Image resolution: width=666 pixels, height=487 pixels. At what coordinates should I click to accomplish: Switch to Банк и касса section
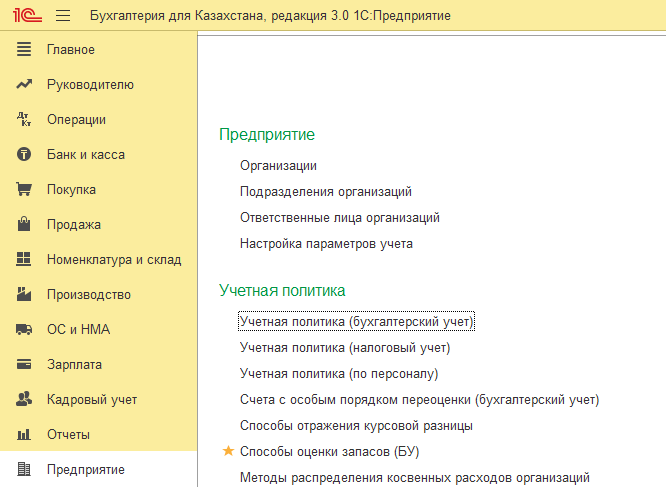click(x=86, y=155)
